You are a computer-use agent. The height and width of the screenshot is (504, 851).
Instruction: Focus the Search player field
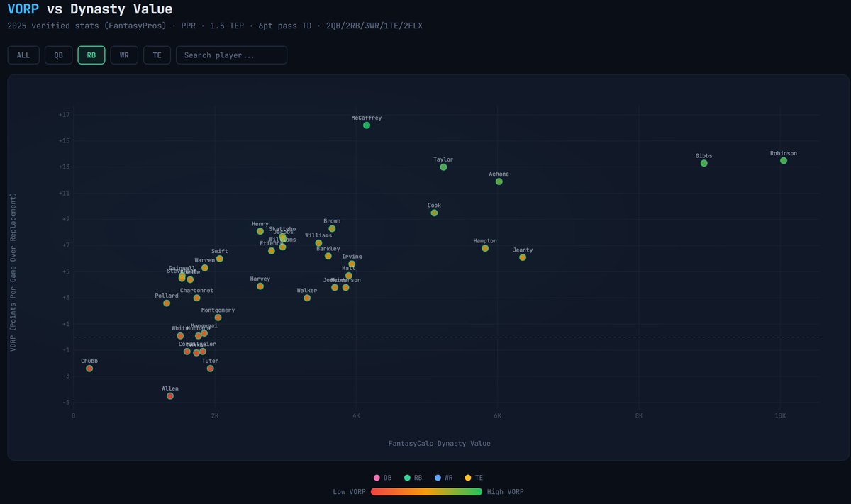(x=231, y=55)
